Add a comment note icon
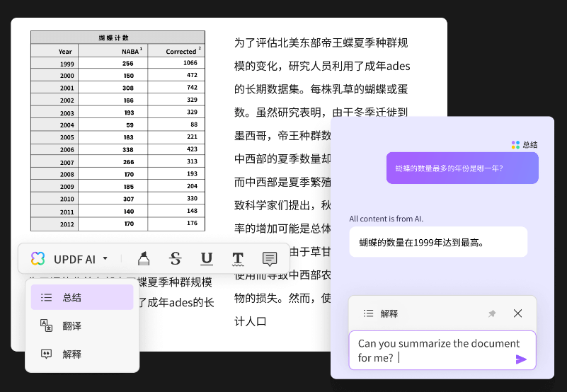 [x=270, y=259]
